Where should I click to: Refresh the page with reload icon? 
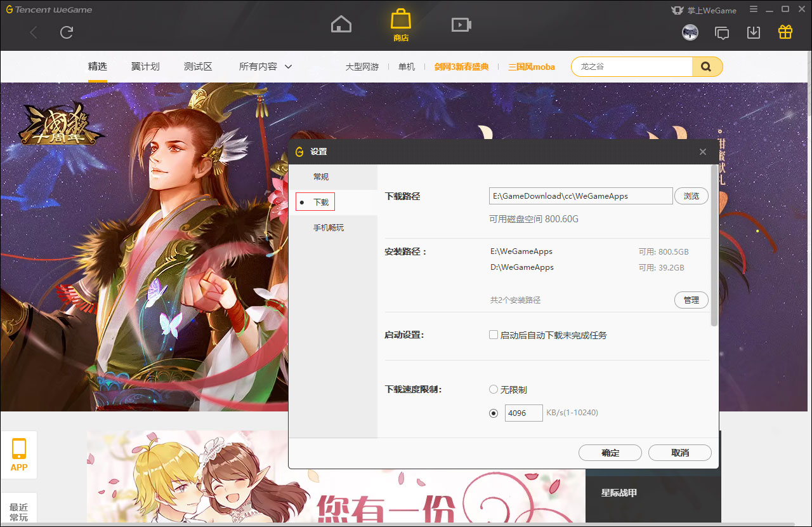(x=66, y=32)
